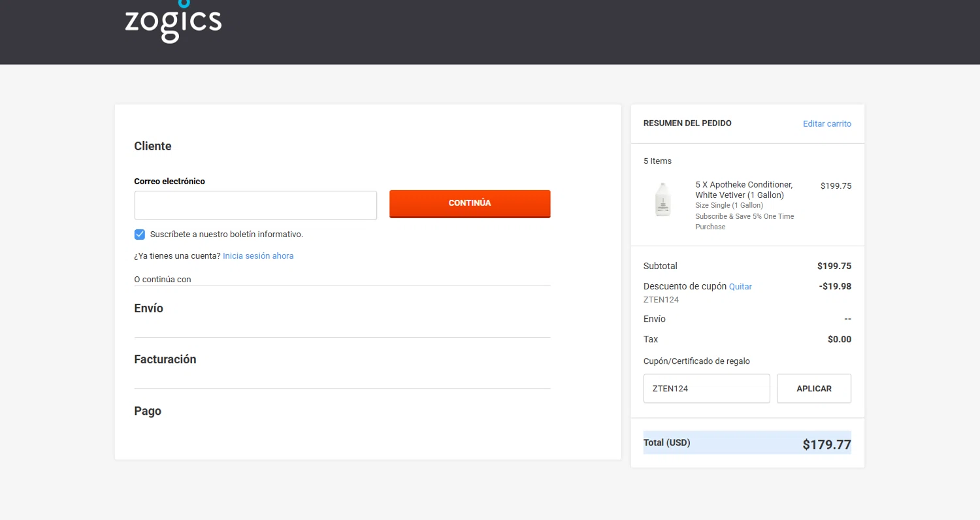Click the Cliente section heading
Image resolution: width=980 pixels, height=520 pixels.
tap(153, 146)
